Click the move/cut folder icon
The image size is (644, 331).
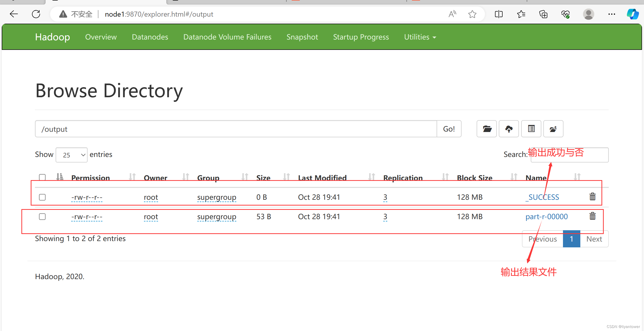(553, 129)
